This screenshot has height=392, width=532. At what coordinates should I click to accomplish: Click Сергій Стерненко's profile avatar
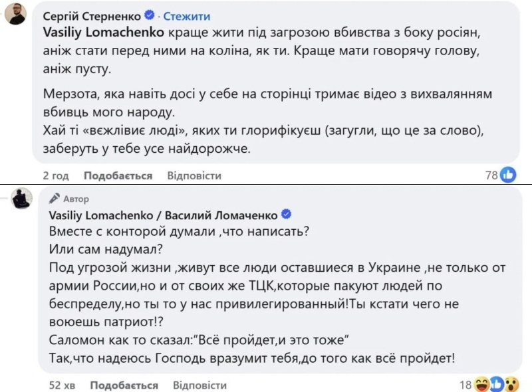click(x=15, y=14)
